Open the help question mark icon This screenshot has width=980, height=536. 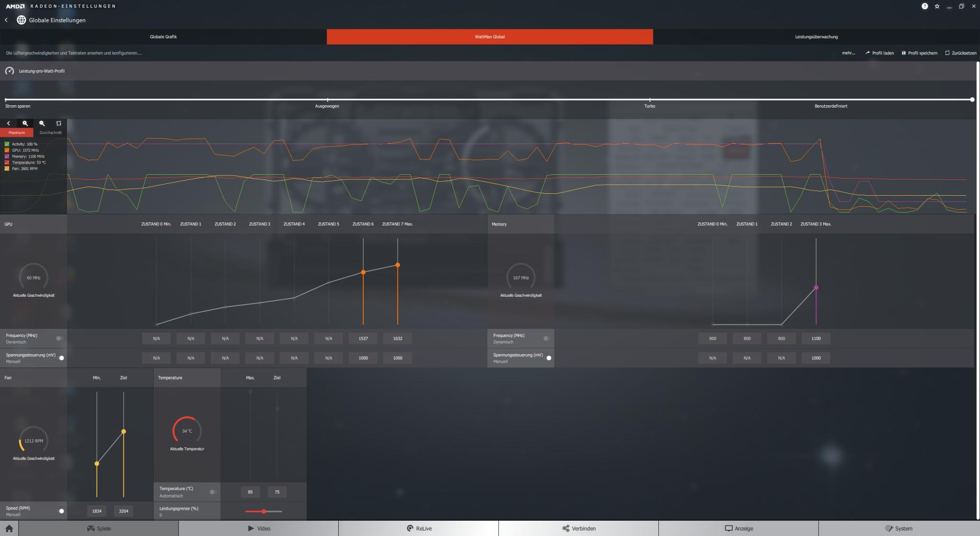tap(924, 6)
